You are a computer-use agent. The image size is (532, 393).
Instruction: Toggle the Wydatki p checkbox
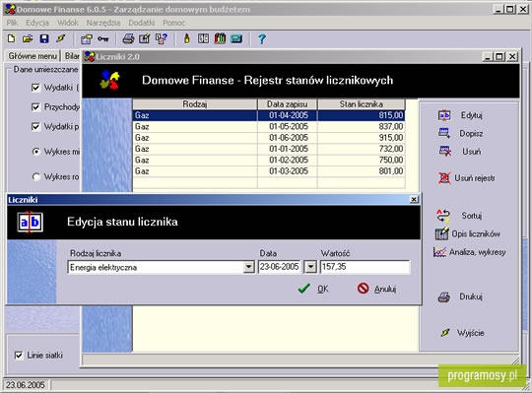click(x=35, y=127)
